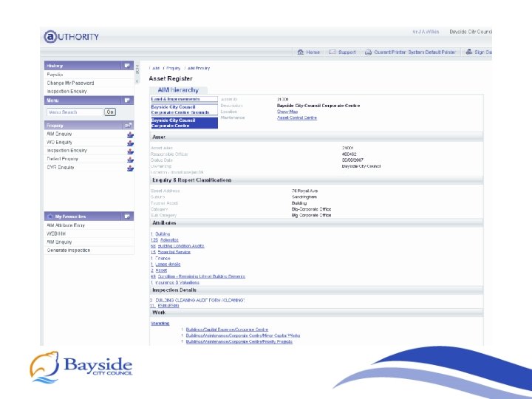Image resolution: width=532 pixels, height=399 pixels.
Task: Click favourite icon beside CYR Enquiry
Action: tap(130, 168)
